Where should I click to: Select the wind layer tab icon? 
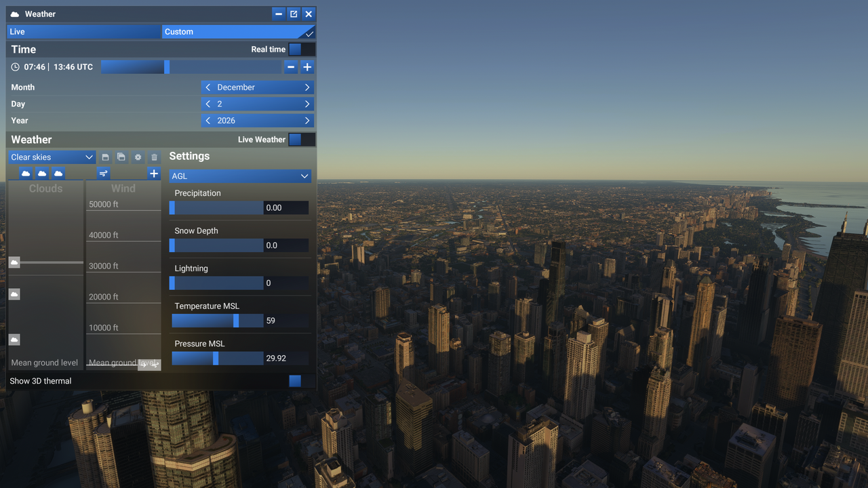[x=103, y=174]
